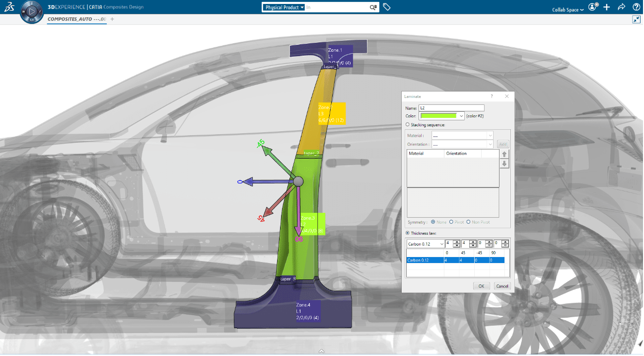Open the Help question mark icon
Image resolution: width=644 pixels, height=356 pixels.
tap(636, 7)
